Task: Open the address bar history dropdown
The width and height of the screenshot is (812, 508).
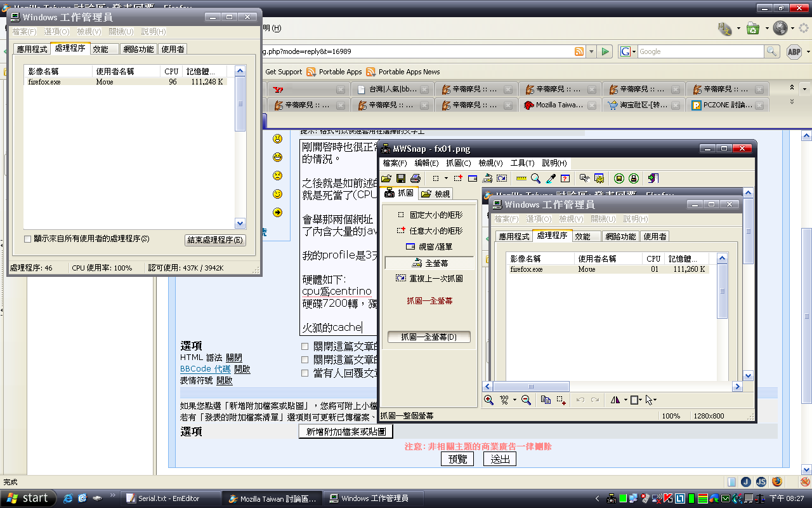Action: [x=591, y=52]
